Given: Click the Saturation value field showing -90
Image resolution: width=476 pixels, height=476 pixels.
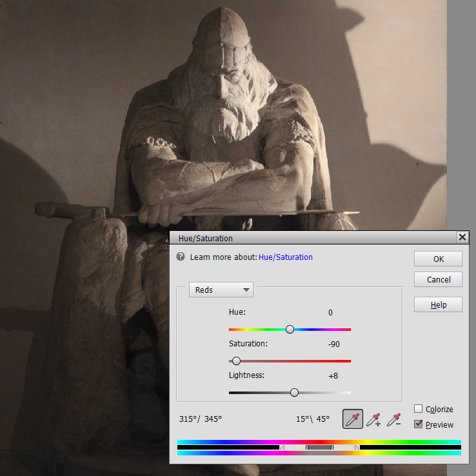Looking at the screenshot, I should point(333,344).
